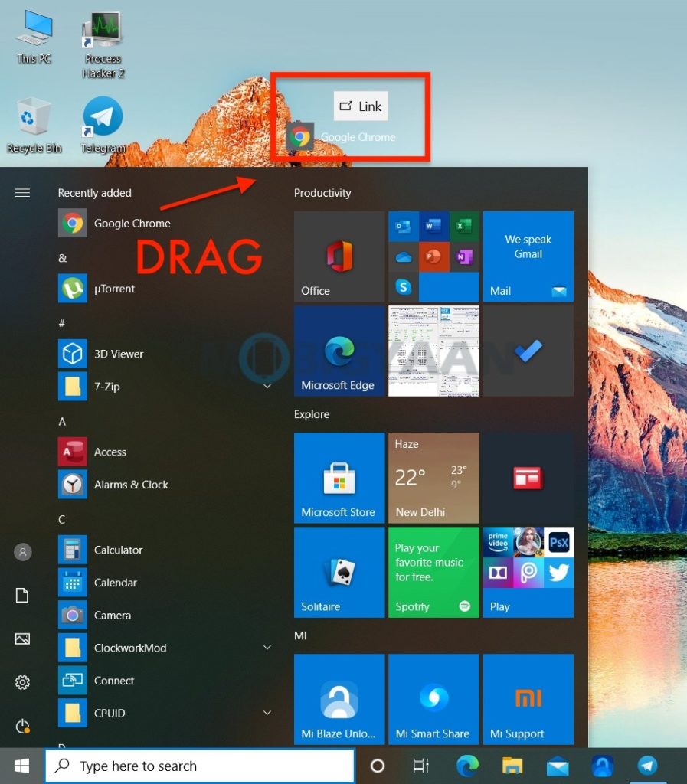Open the Office tile
Image resolution: width=687 pixels, height=784 pixels.
click(x=339, y=256)
